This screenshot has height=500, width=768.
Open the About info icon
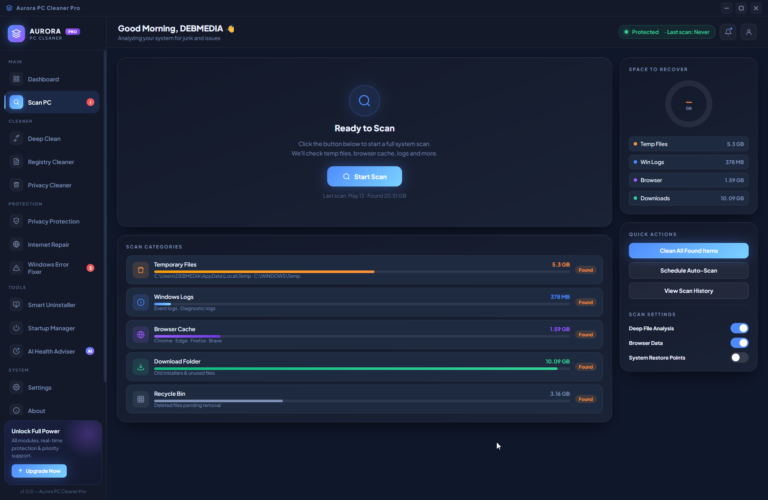(x=16, y=410)
